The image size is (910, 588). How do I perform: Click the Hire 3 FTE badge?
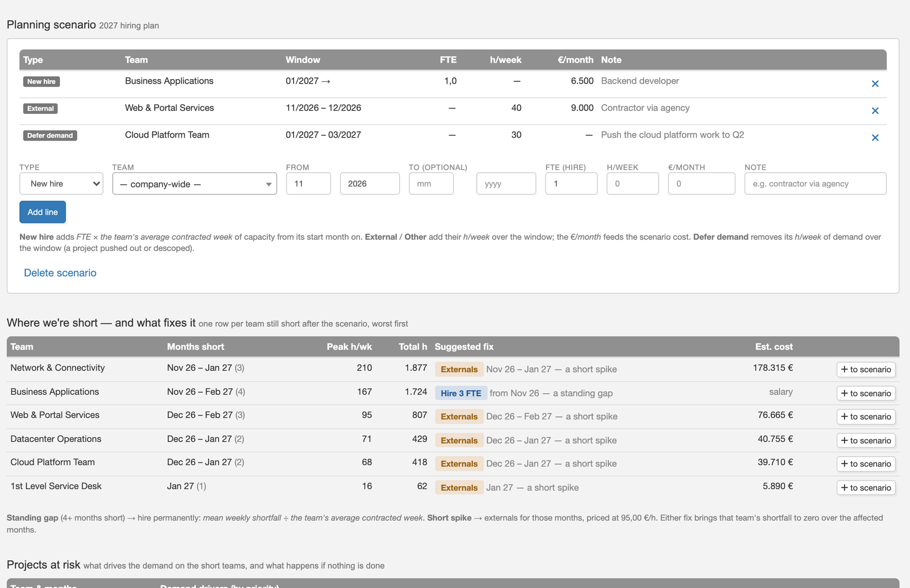(461, 393)
